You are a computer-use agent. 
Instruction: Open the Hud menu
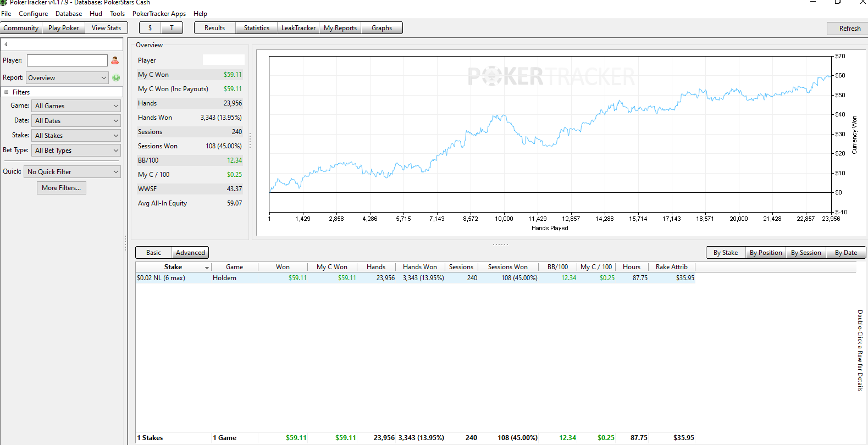pyautogui.click(x=96, y=14)
